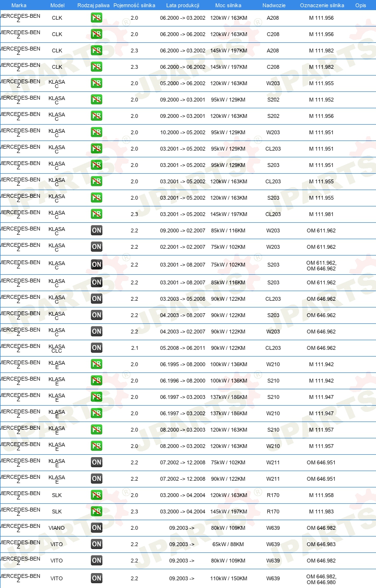Click the combined OM 646.982, OM 646.980 cell
The height and width of the screenshot is (588, 376).
click(321, 579)
